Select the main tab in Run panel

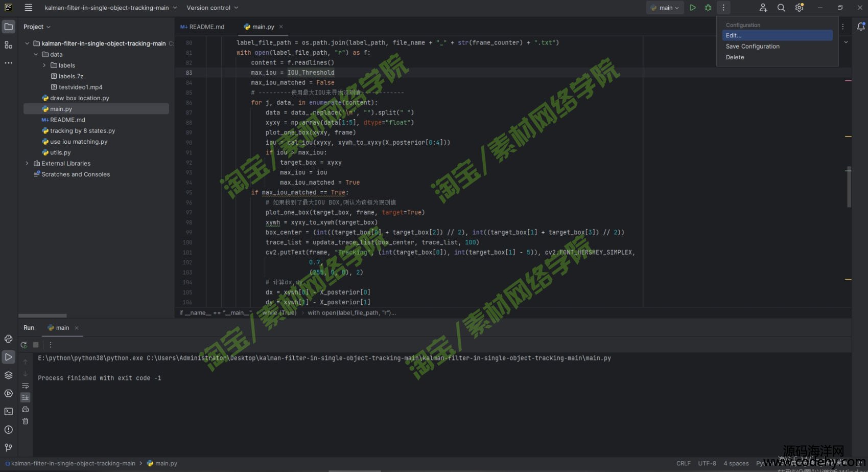pyautogui.click(x=58, y=328)
